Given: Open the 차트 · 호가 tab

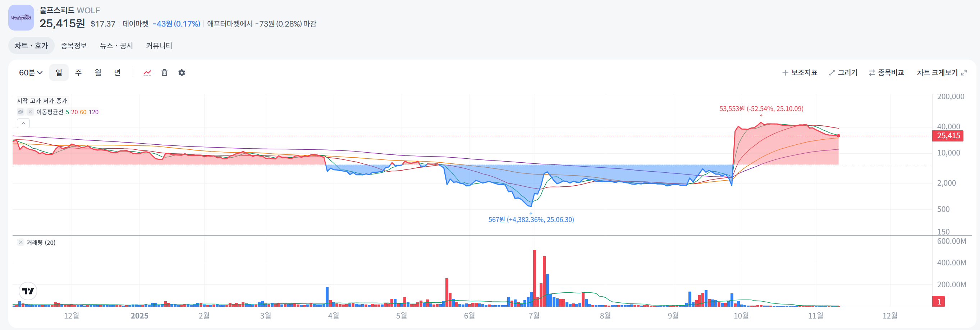Looking at the screenshot, I should pos(31,46).
